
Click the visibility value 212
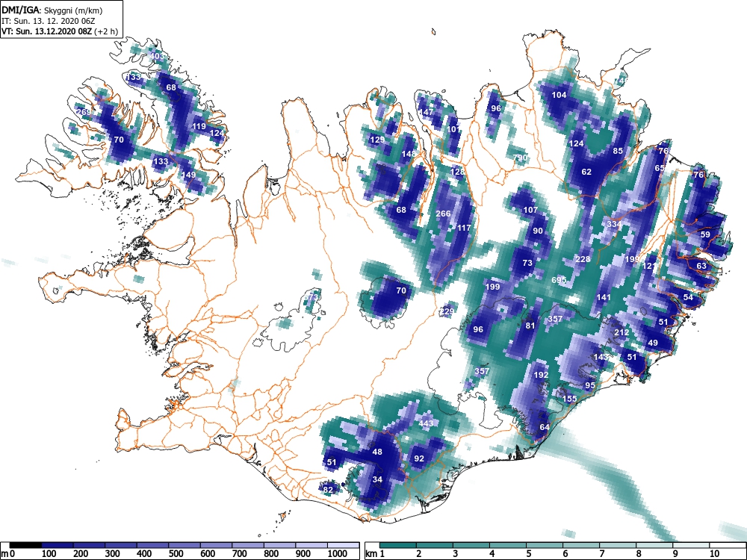[622, 332]
